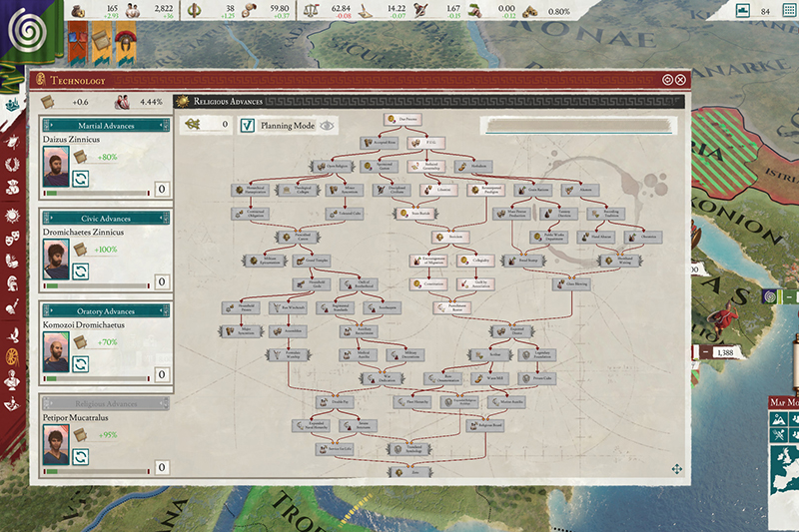
Task: Open the laurel wreath sidebar menu
Action: [x=12, y=165]
